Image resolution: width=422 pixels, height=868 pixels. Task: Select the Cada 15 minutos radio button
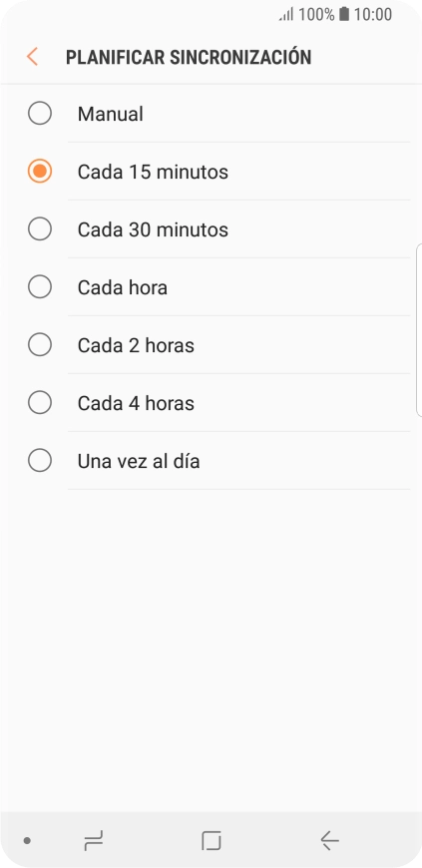point(40,171)
